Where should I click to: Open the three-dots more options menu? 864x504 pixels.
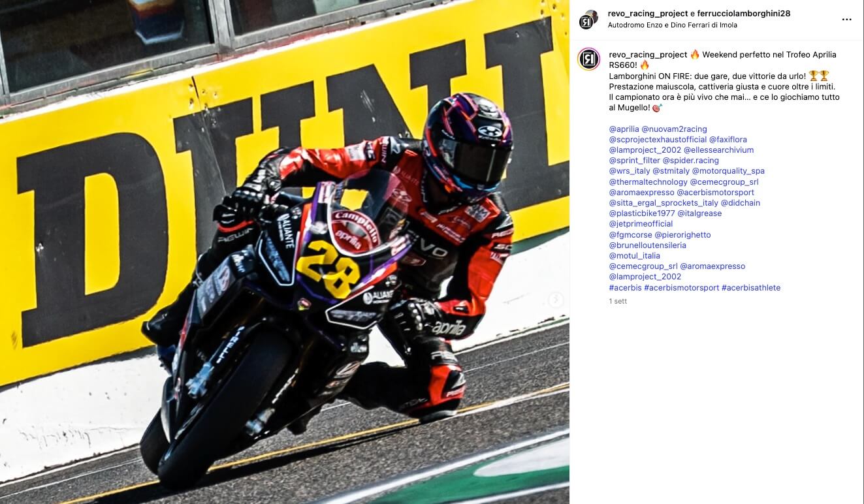click(x=846, y=20)
